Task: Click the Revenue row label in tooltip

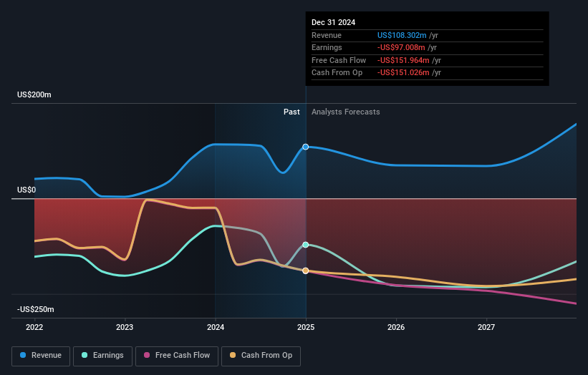Action: click(327, 35)
